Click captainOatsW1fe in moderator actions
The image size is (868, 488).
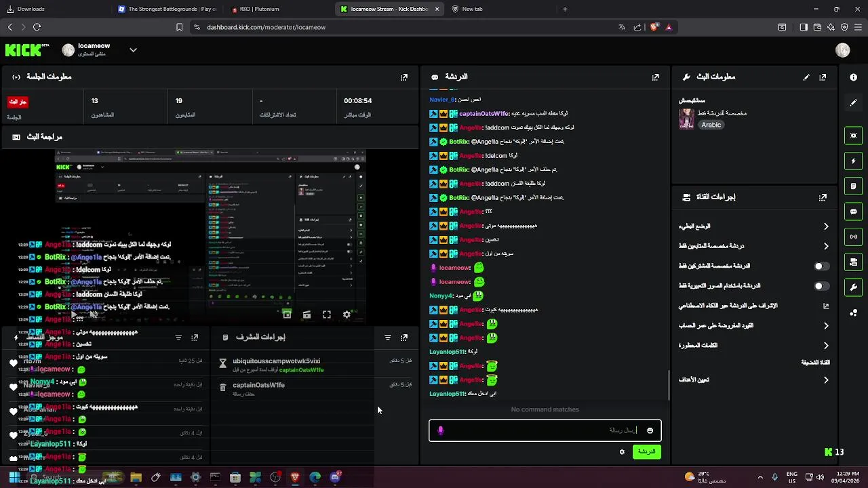point(258,385)
